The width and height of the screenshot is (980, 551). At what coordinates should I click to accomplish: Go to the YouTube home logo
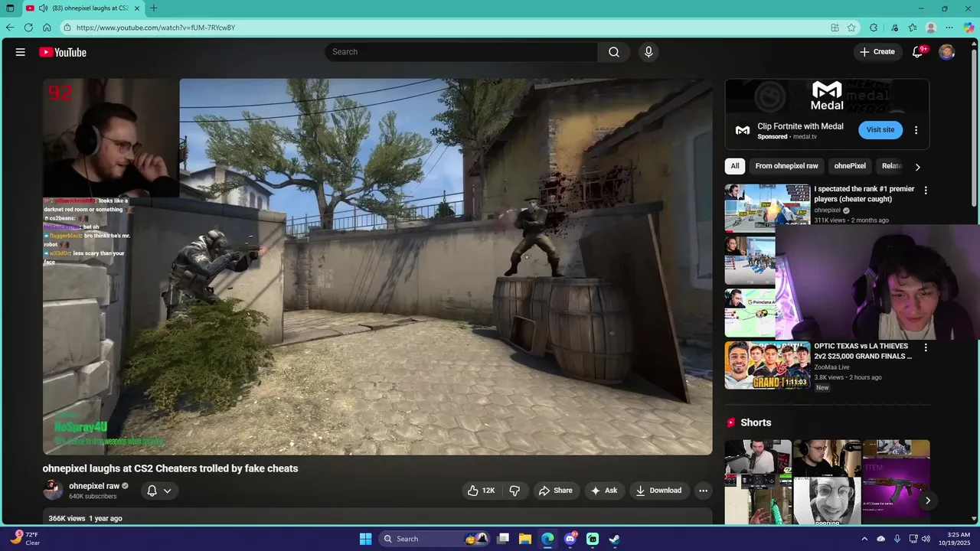[x=63, y=52]
